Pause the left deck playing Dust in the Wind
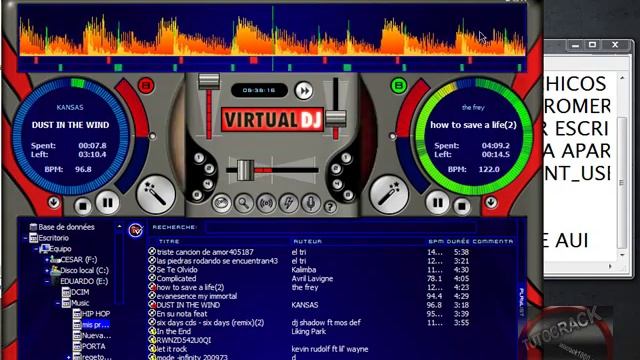 [x=108, y=202]
